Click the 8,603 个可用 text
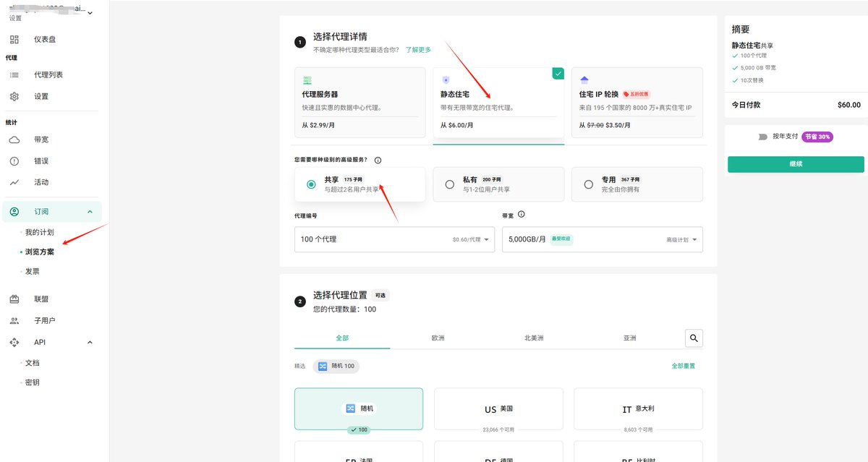This screenshot has height=462, width=868. point(638,429)
